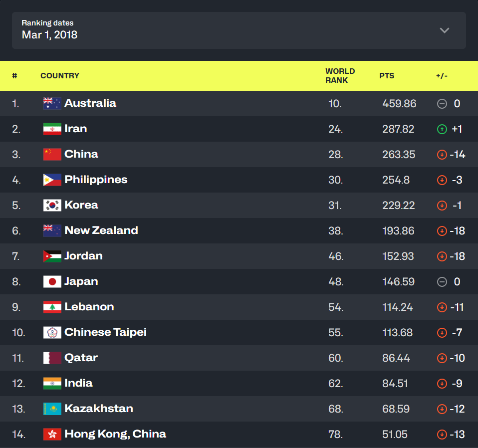Click Iran's green up-arrow indicator

(442, 129)
